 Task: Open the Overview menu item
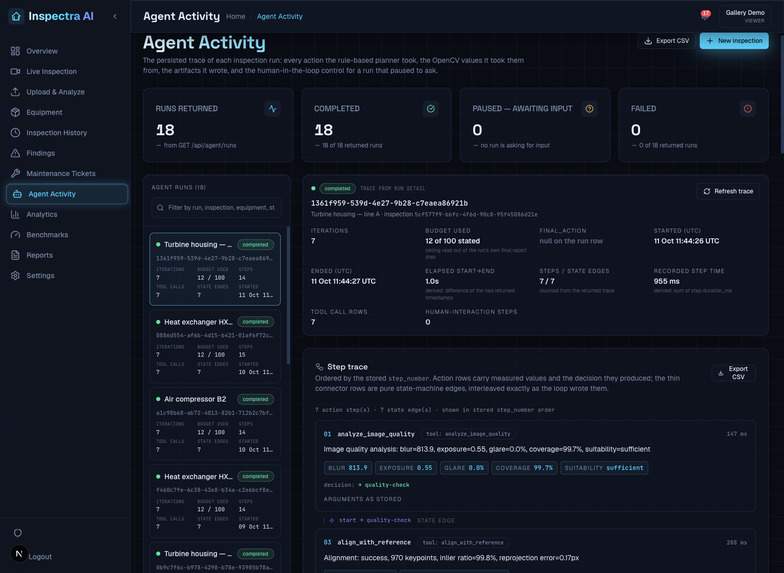point(66,51)
